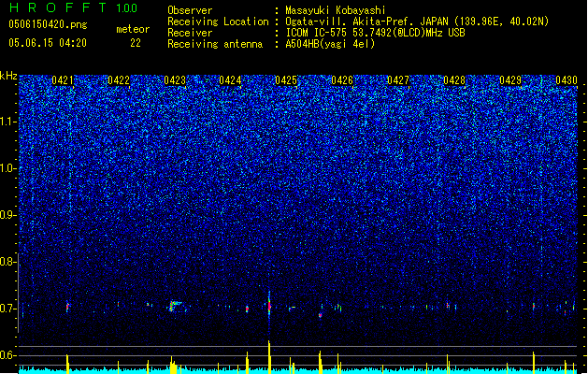Screen dimensions: 588x374
Task: Click the 0425 time marker
Action: pos(286,80)
